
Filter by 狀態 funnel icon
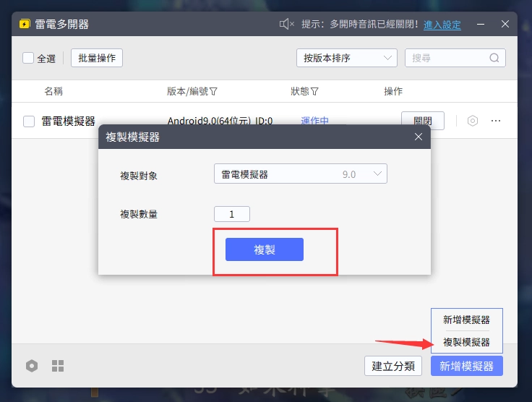pyautogui.click(x=315, y=92)
